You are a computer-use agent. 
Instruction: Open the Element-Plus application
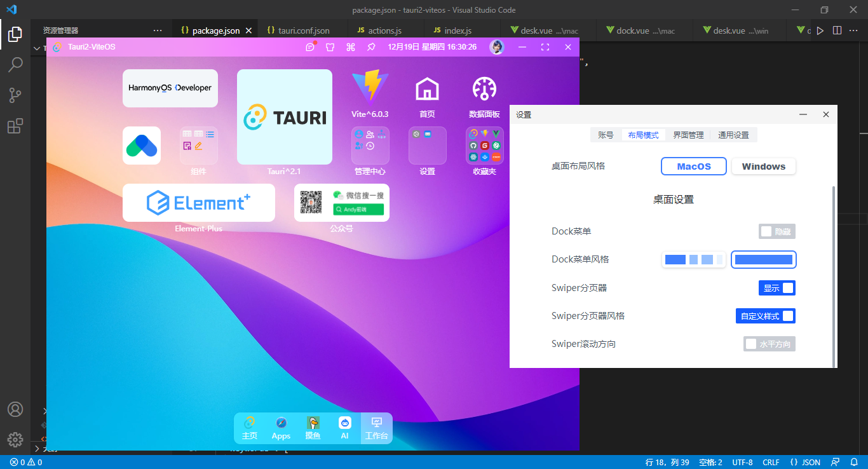(198, 202)
